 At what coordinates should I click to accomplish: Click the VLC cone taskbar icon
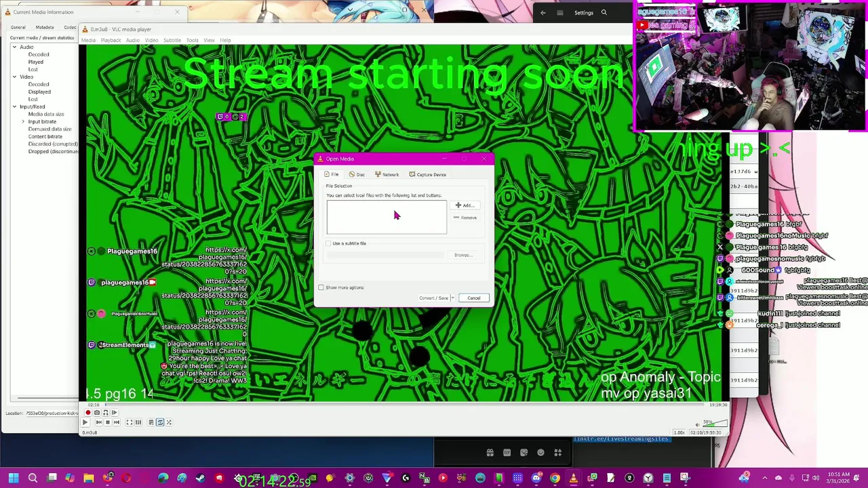coord(573,478)
